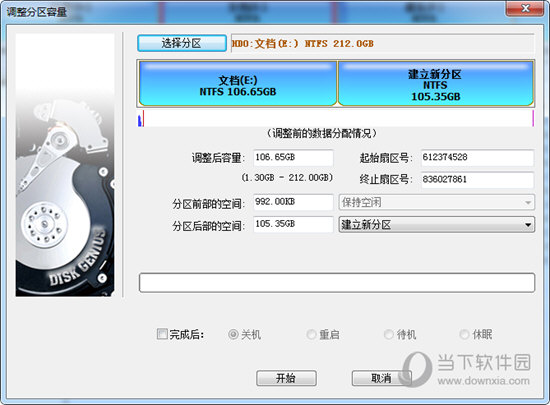
Task: Select the 待机 radio option
Action: [389, 334]
